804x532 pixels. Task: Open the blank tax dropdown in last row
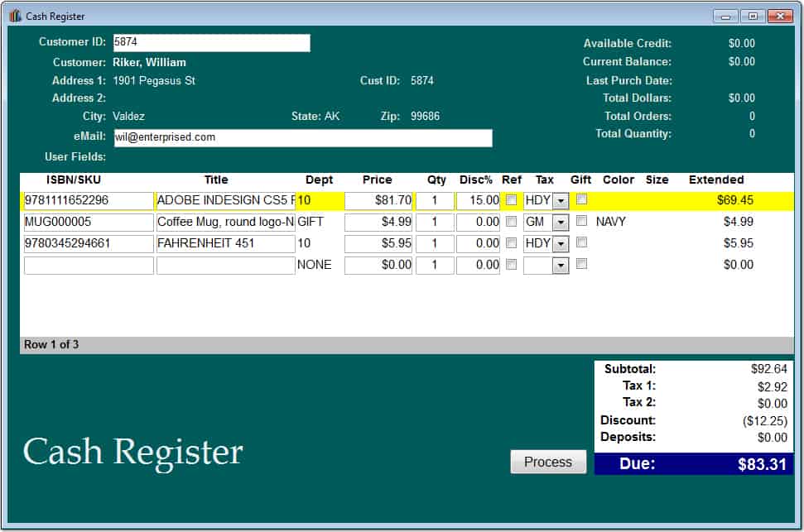pyautogui.click(x=561, y=266)
